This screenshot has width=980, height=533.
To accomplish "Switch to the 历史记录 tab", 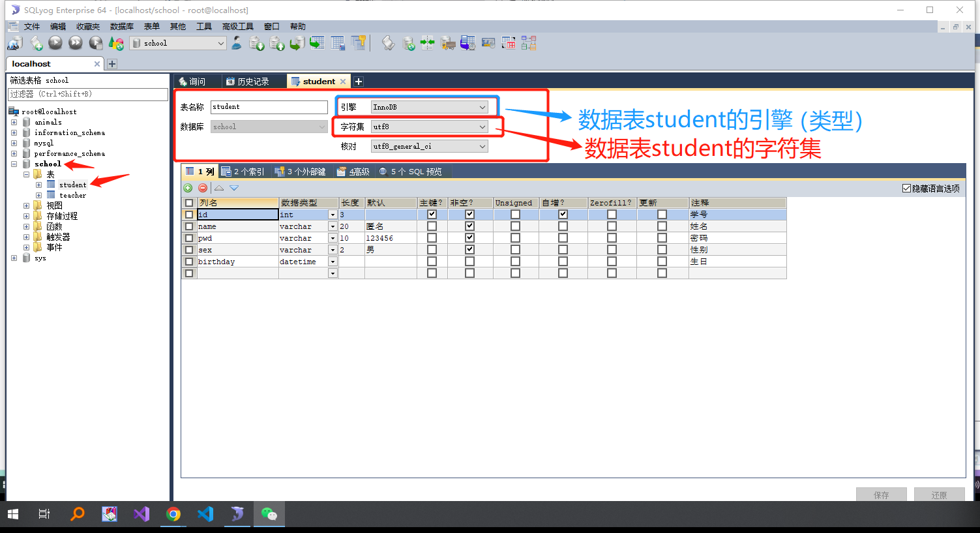I will [253, 82].
